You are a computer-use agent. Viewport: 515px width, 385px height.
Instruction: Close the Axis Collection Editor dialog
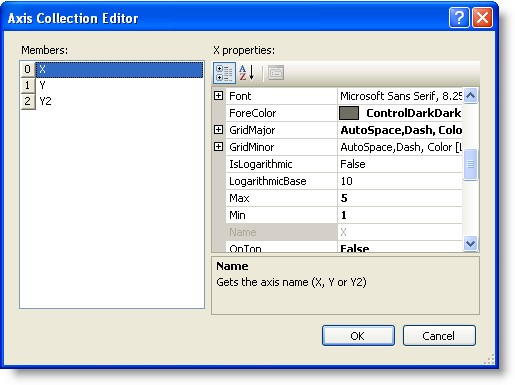click(x=482, y=17)
